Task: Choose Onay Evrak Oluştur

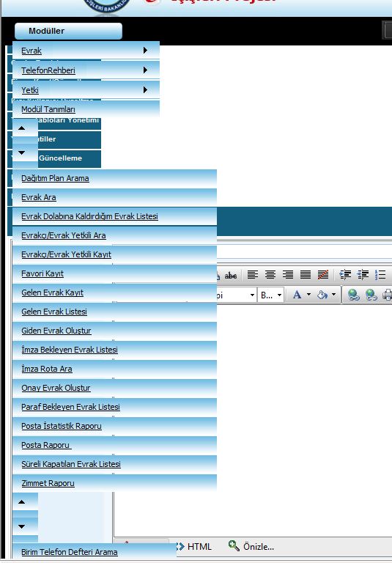Action: point(114,388)
